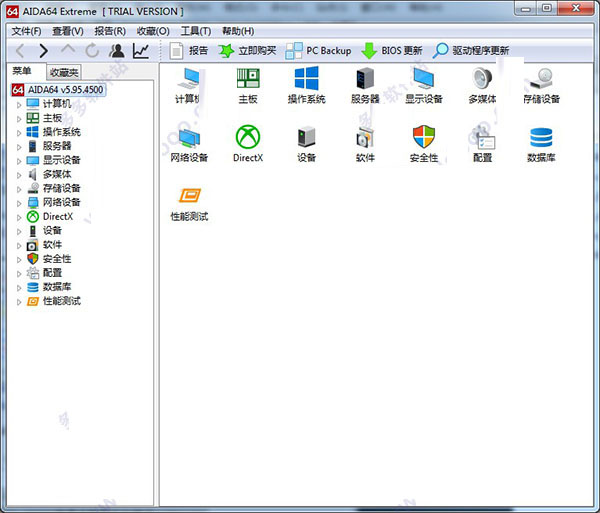Screen dimensions: 600x513
Task: Switch to the 菜单 tab
Action: [x=22, y=71]
